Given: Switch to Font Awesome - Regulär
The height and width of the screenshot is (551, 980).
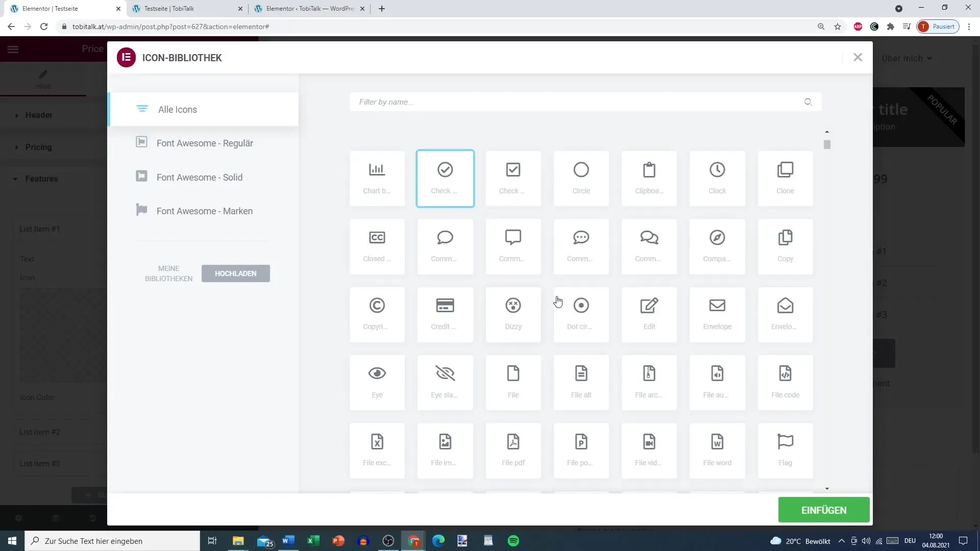Looking at the screenshot, I should tap(203, 143).
